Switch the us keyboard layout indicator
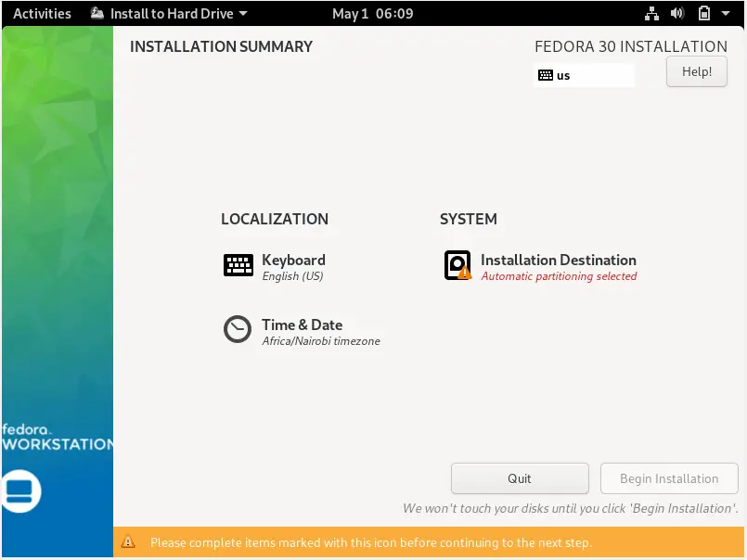 [x=584, y=75]
